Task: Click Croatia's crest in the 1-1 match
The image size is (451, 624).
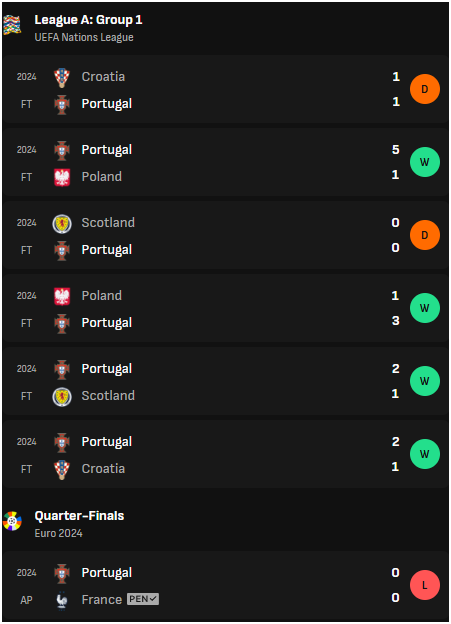Action: [62, 78]
